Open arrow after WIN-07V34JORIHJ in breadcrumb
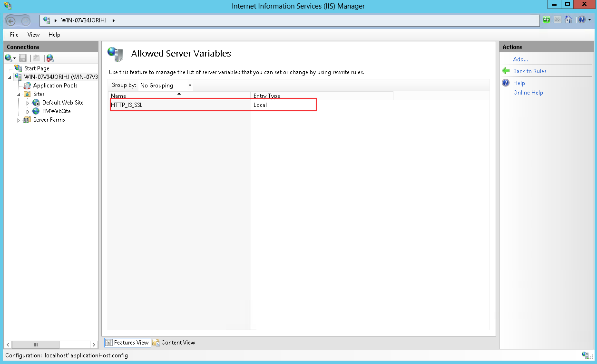Image resolution: width=597 pixels, height=364 pixels. [114, 20]
